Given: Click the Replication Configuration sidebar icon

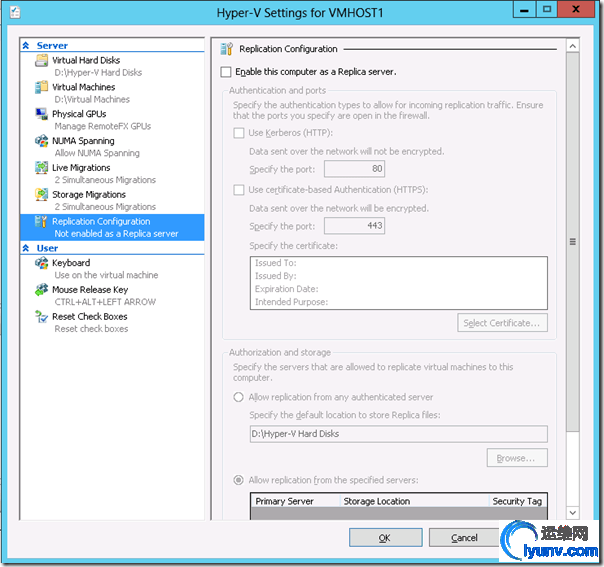Looking at the screenshot, I should (41, 222).
